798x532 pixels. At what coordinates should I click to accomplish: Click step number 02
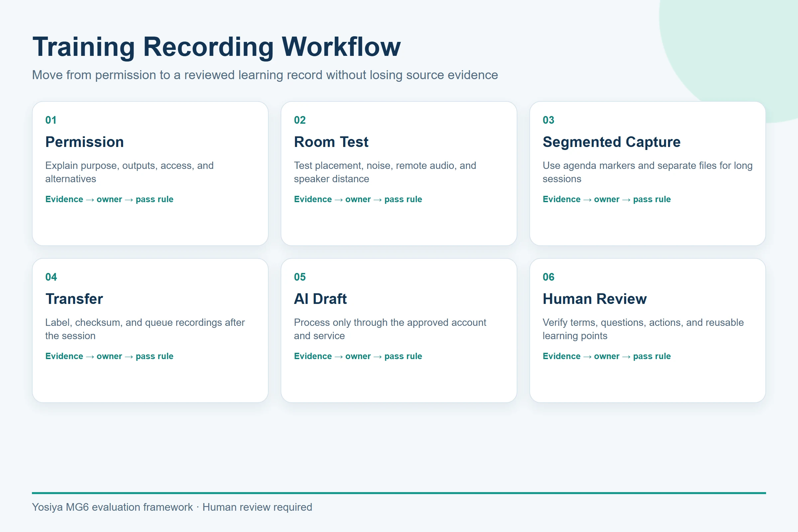(x=300, y=120)
